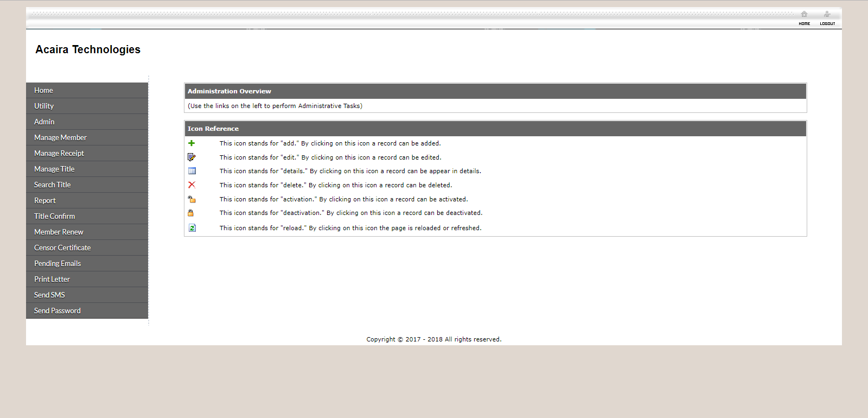Open the Utility sidebar menu

(x=44, y=106)
